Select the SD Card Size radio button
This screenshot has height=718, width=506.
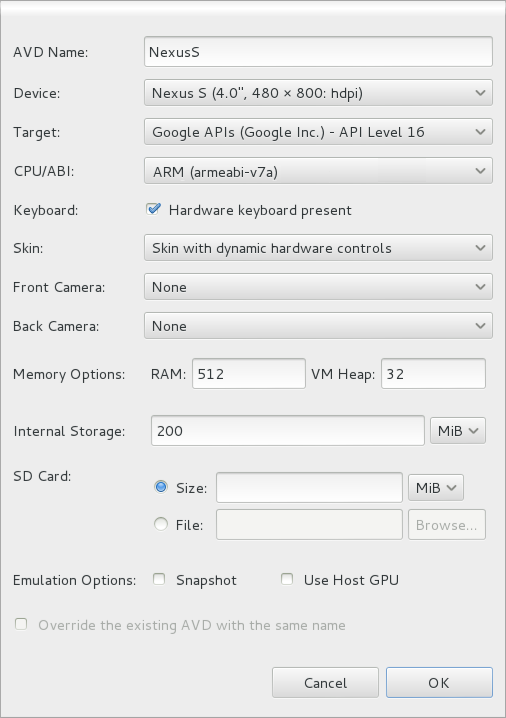(161, 487)
